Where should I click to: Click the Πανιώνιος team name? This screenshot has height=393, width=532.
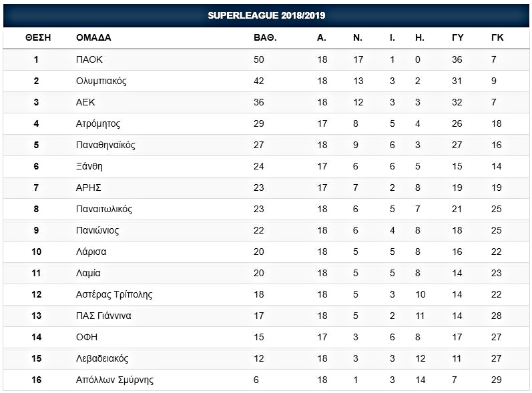tap(97, 231)
